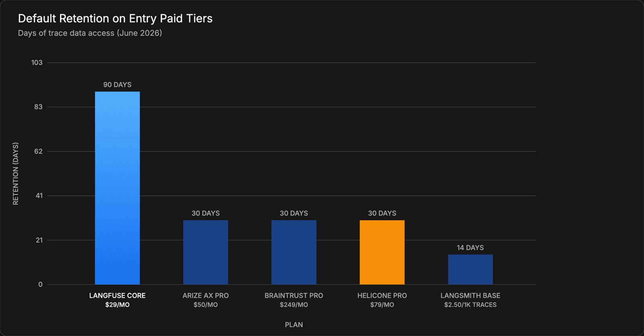This screenshot has width=644, height=336.
Task: Click the Langfuse Core blue gradient bar
Action: tap(117, 188)
